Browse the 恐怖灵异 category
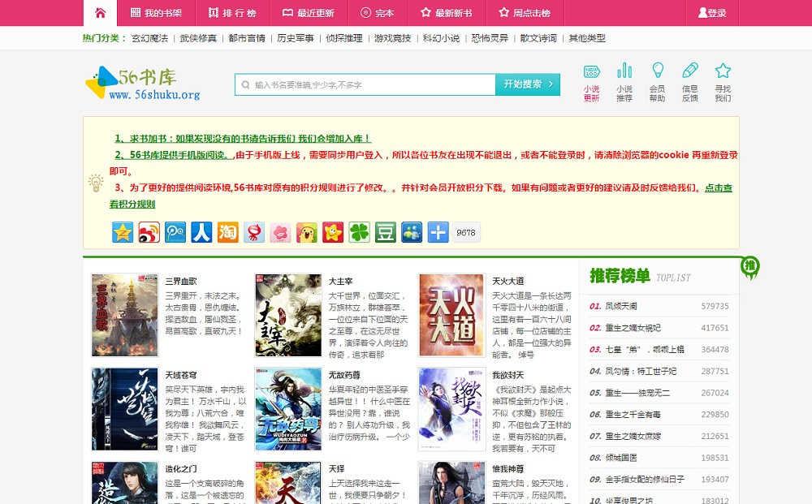Viewport: 812px width, 504px height. [x=490, y=38]
